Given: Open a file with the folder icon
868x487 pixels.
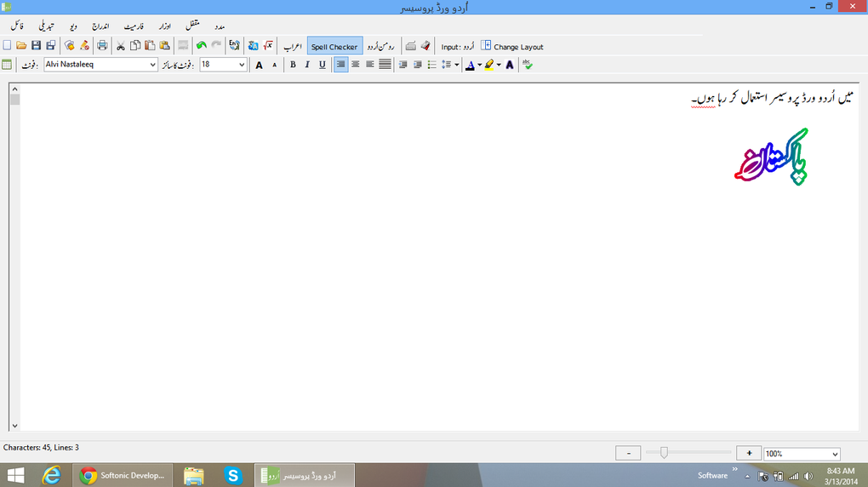Looking at the screenshot, I should pyautogui.click(x=21, y=45).
